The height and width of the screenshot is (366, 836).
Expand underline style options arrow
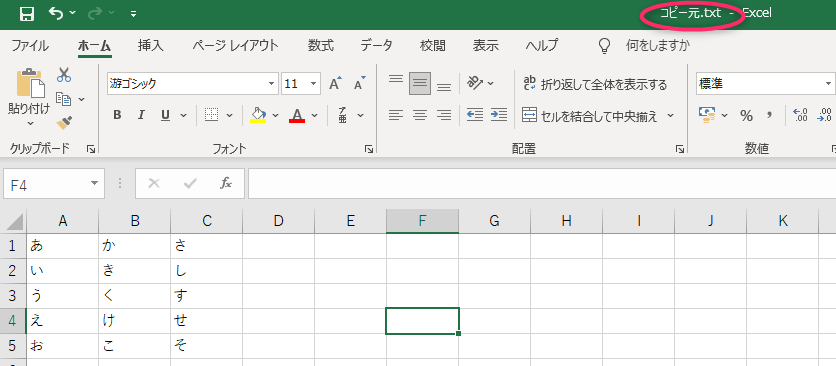183,115
